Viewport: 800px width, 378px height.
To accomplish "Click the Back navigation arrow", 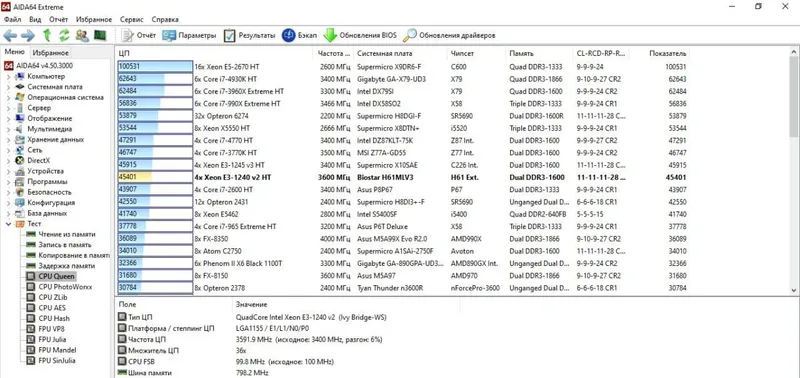I will pyautogui.click(x=11, y=35).
